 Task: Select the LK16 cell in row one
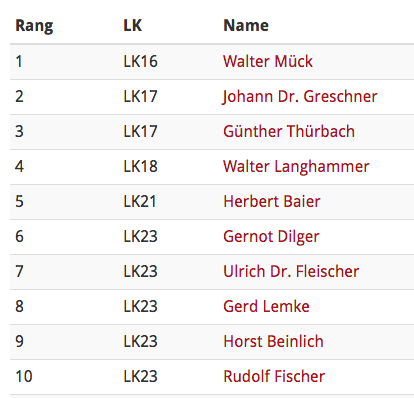[140, 61]
